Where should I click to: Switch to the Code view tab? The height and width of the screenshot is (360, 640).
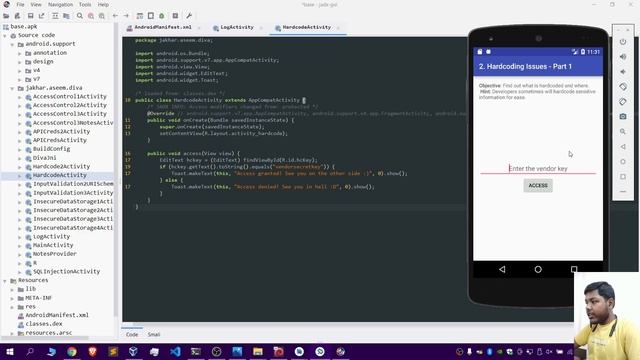(x=132, y=334)
